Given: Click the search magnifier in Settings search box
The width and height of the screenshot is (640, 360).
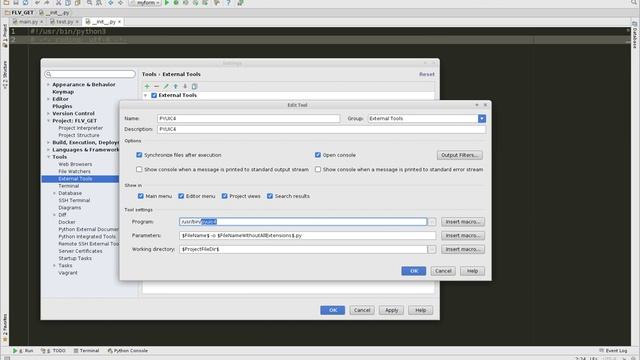Looking at the screenshot, I should click(49, 74).
